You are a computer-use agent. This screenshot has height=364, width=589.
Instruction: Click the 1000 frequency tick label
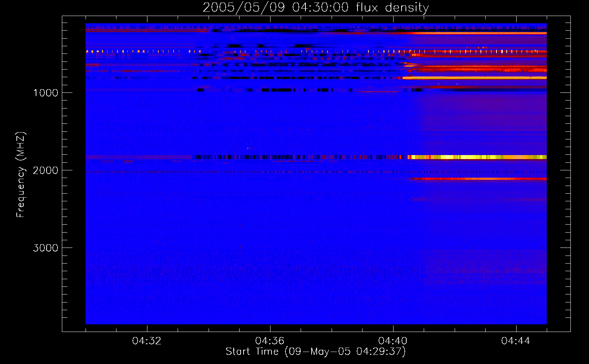coord(46,93)
